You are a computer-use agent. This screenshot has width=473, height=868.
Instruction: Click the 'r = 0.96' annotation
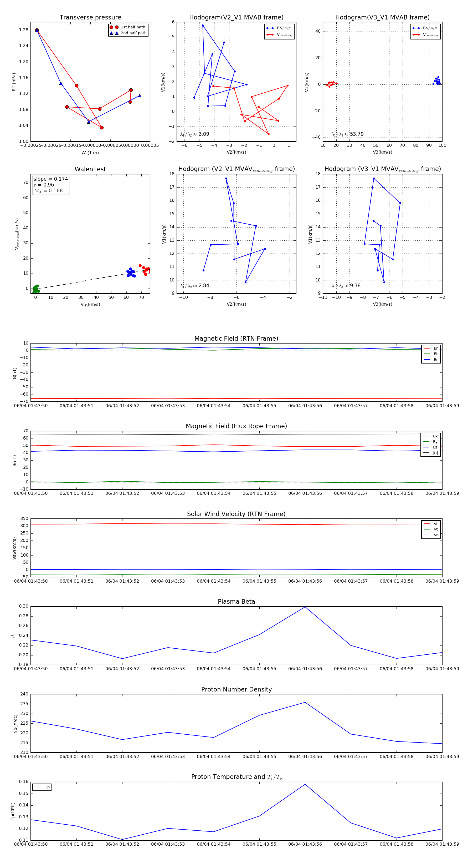point(44,185)
